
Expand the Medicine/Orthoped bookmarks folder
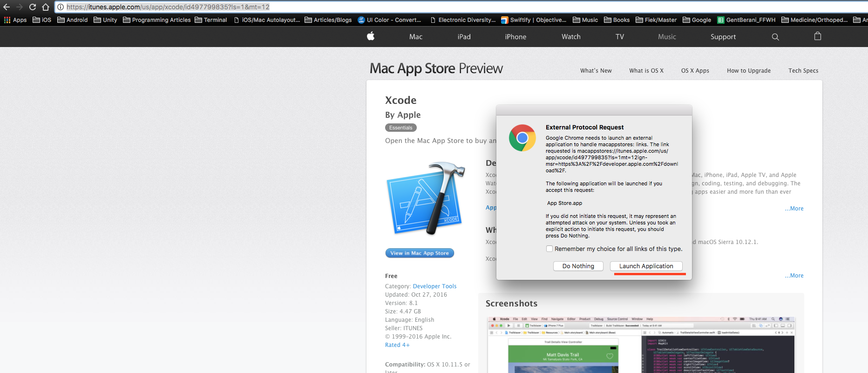(x=814, y=20)
